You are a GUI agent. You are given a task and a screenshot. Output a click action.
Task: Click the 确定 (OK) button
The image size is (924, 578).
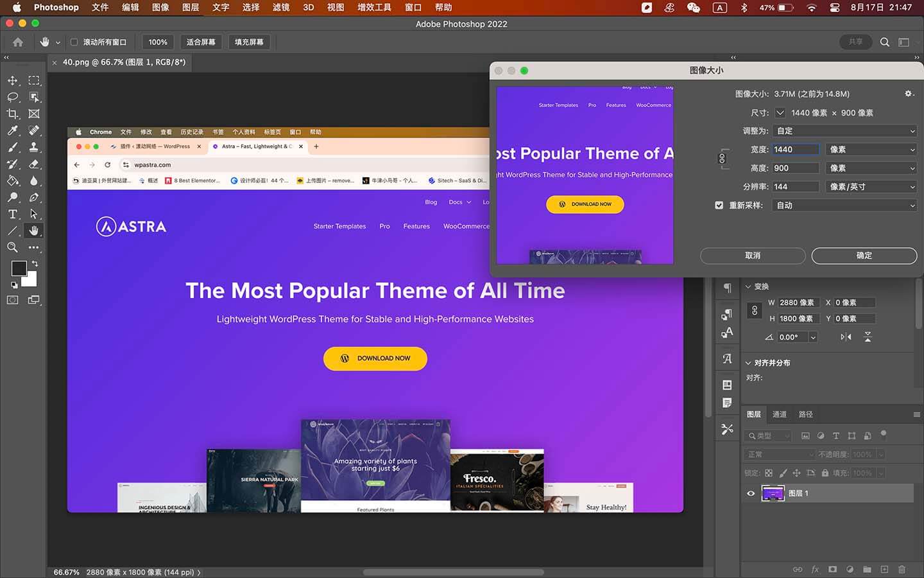click(x=864, y=256)
